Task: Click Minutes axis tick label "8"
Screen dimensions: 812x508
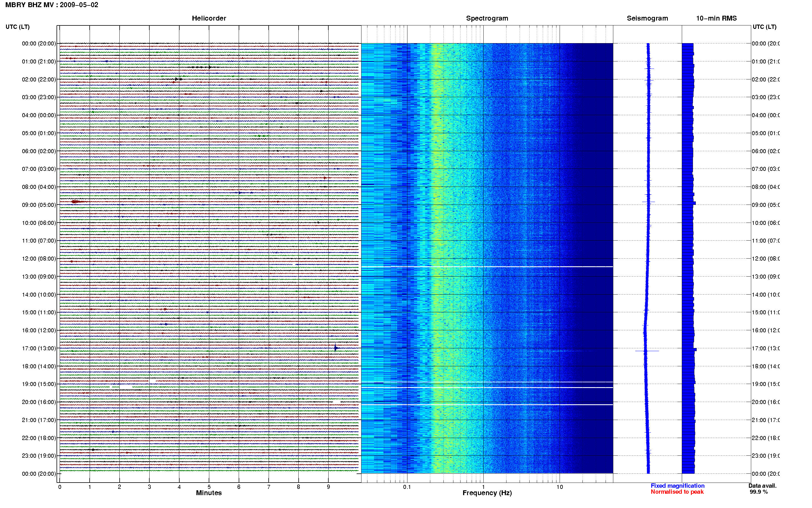Action: tap(298, 487)
